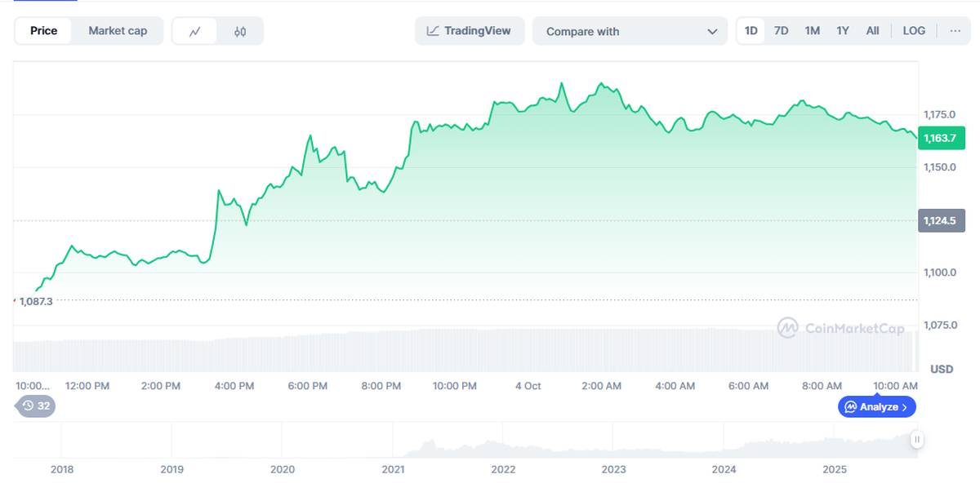The width and height of the screenshot is (980, 492).
Task: Click the 4 Oct date axis label
Action: 528,385
